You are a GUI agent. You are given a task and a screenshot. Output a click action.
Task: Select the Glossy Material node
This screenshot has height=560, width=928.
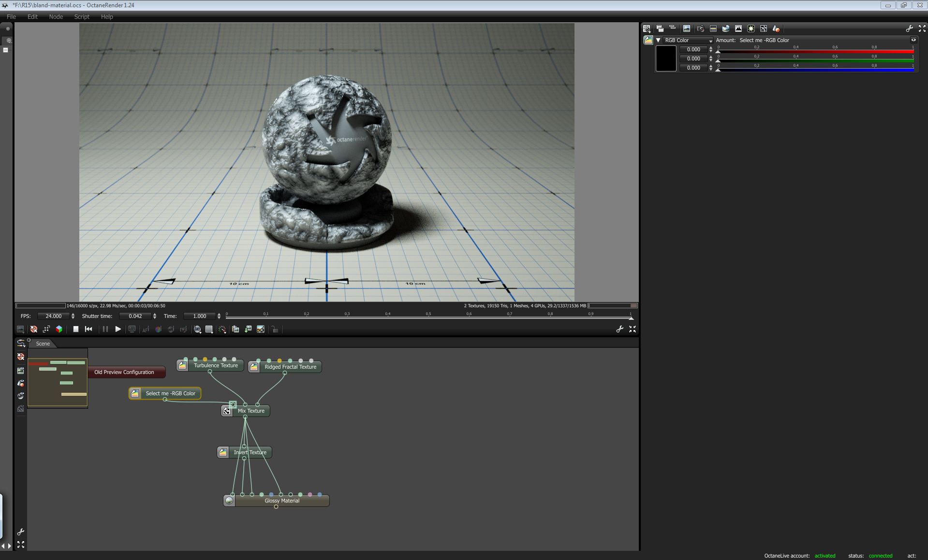(276, 501)
